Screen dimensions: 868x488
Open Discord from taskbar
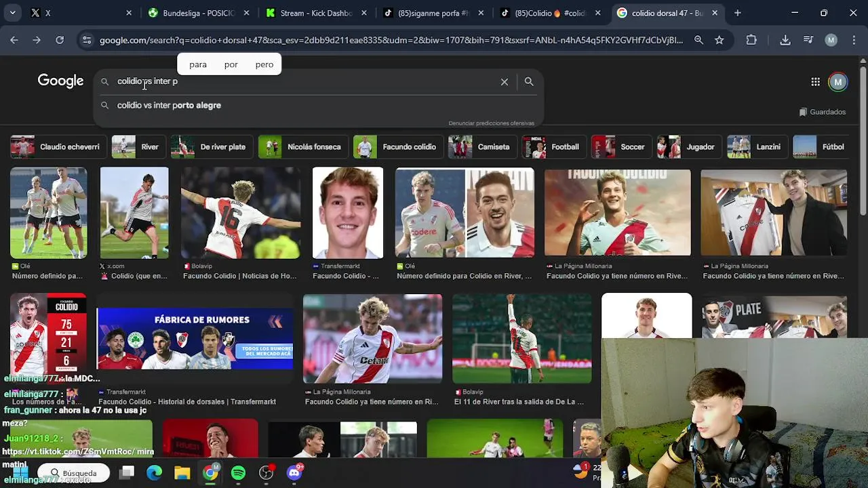294,472
